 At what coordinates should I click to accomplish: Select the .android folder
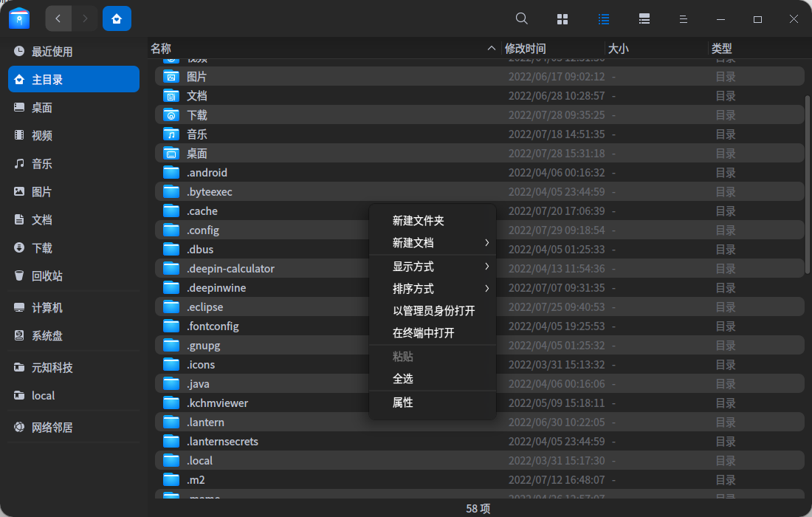point(480,173)
